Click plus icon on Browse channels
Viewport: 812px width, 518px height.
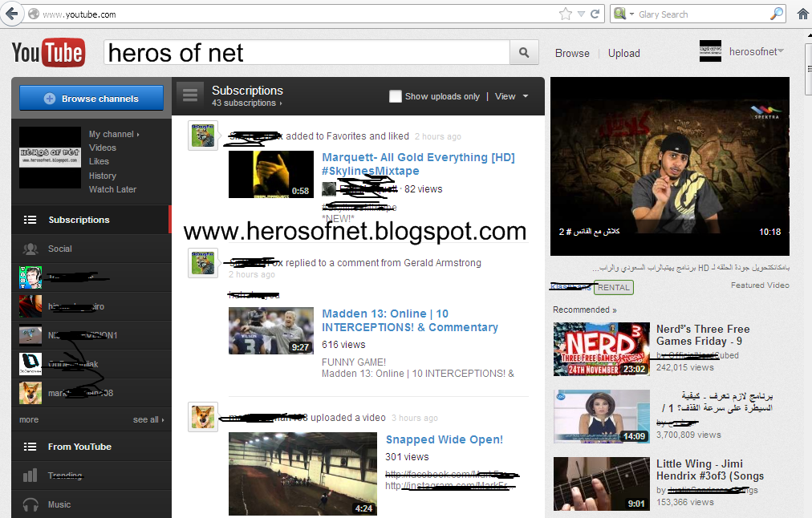coord(50,99)
